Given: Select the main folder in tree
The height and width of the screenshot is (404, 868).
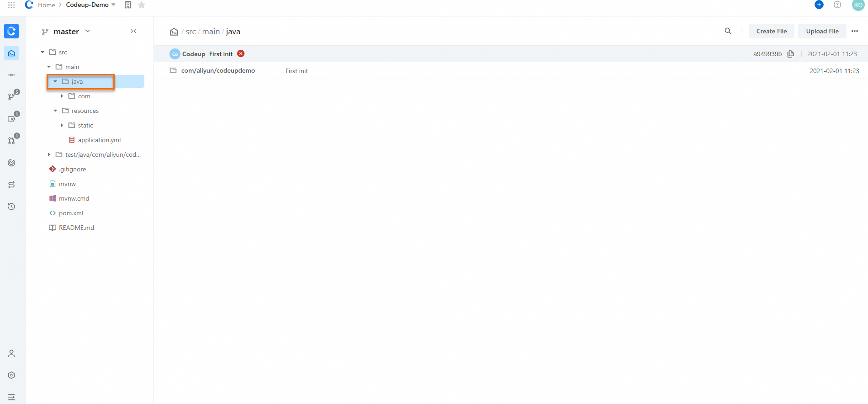Looking at the screenshot, I should coord(72,67).
